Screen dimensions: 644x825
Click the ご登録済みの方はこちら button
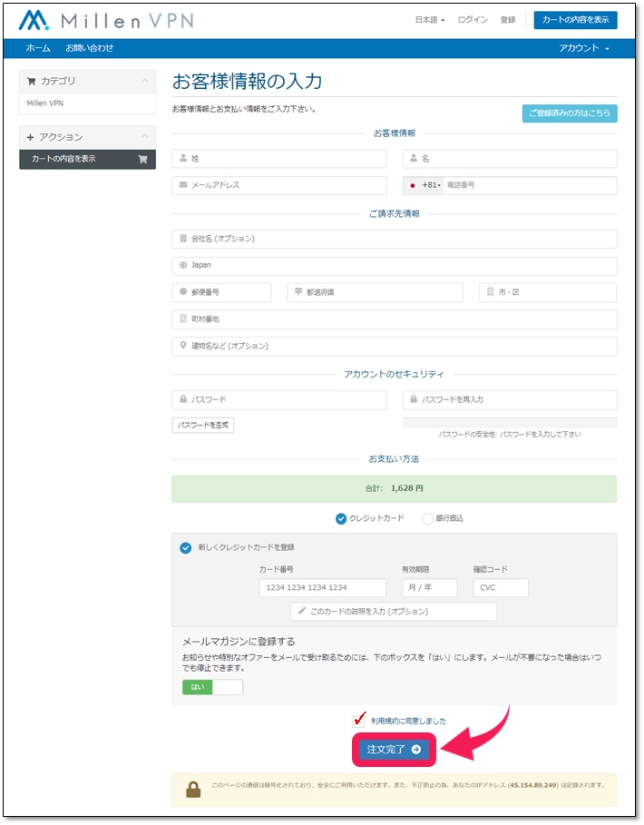click(x=570, y=113)
